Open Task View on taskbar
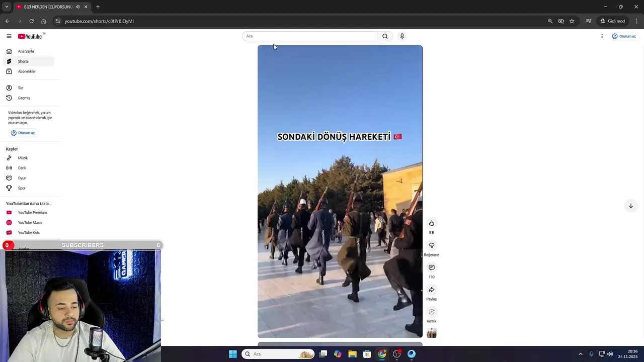The width and height of the screenshot is (644, 362). pyautogui.click(x=323, y=354)
